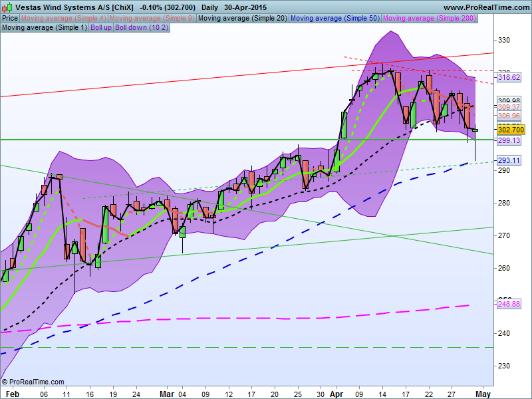Click the Moving average (Simple 20) label
This screenshot has width=532, height=399.
click(243, 19)
